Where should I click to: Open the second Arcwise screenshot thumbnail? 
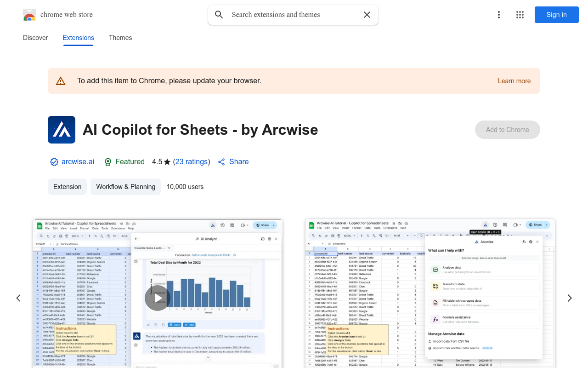click(x=430, y=293)
